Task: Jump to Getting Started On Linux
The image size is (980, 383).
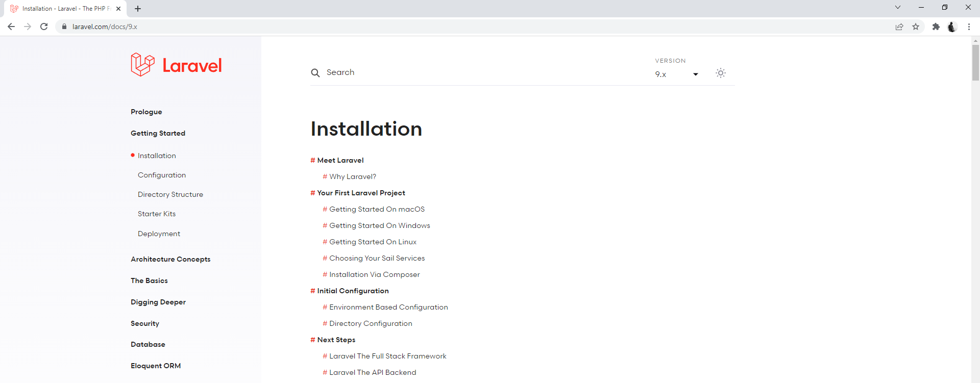Action: 373,242
